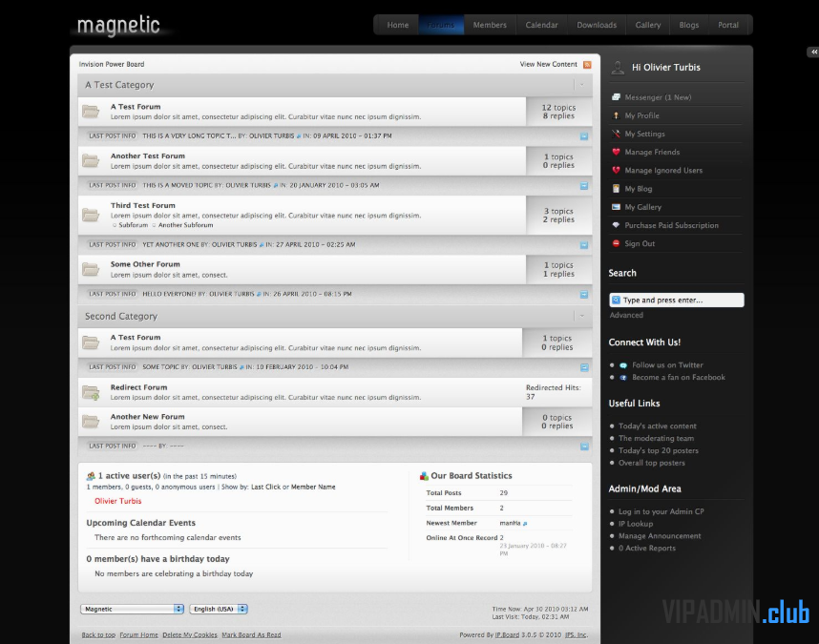Viewport: 819px width, 644px height.
Task: Click the Our Board Statistics icon
Action: (424, 476)
